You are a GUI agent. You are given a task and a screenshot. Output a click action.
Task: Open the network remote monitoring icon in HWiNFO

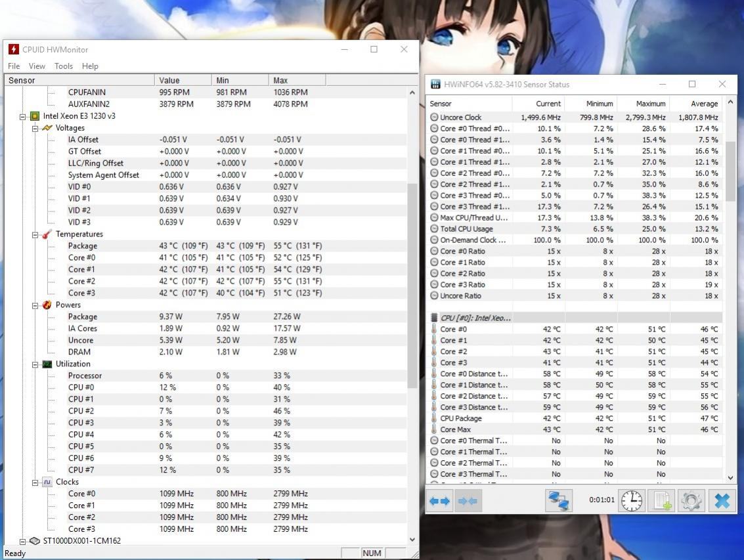(558, 501)
